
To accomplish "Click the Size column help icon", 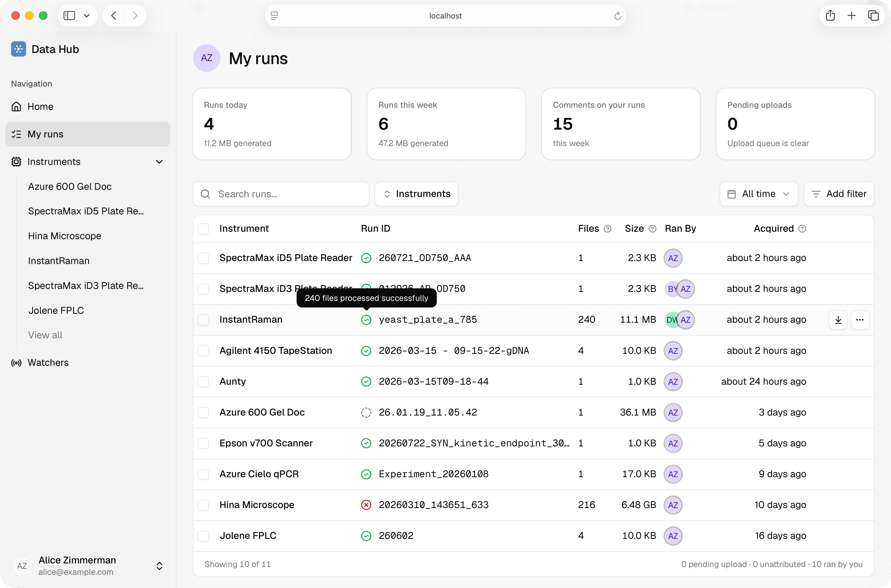I will (653, 229).
